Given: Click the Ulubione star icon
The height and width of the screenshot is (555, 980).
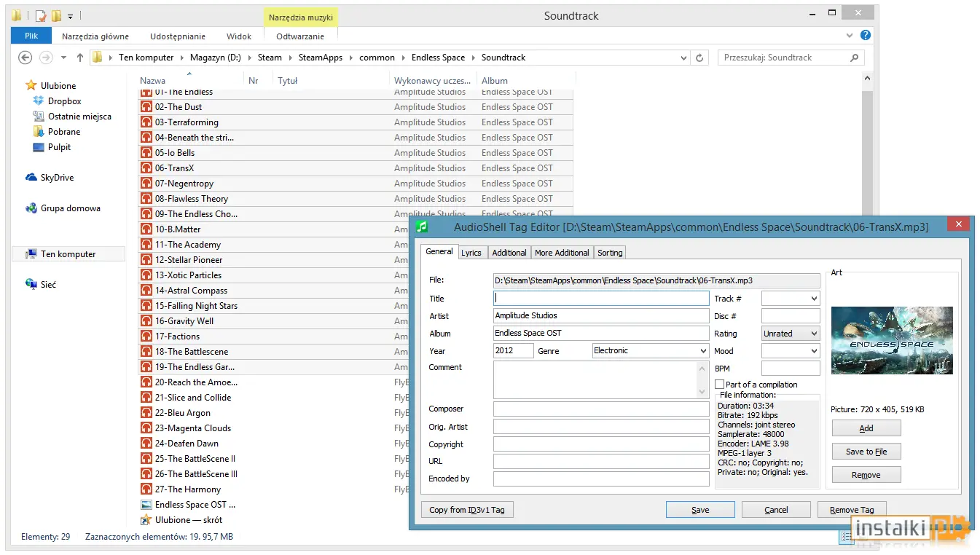Looking at the screenshot, I should pyautogui.click(x=31, y=86).
